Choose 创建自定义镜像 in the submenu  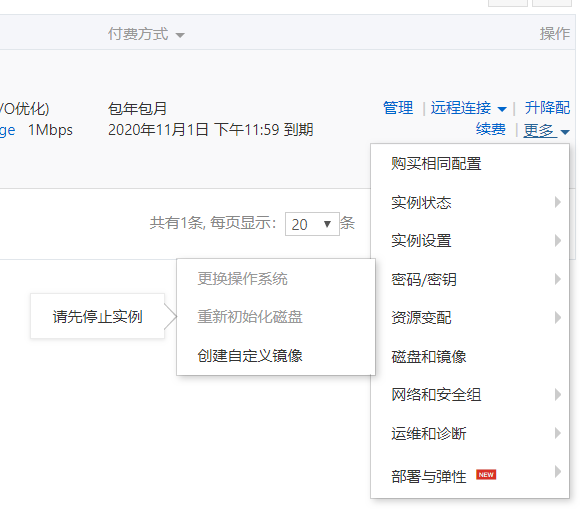(276, 355)
